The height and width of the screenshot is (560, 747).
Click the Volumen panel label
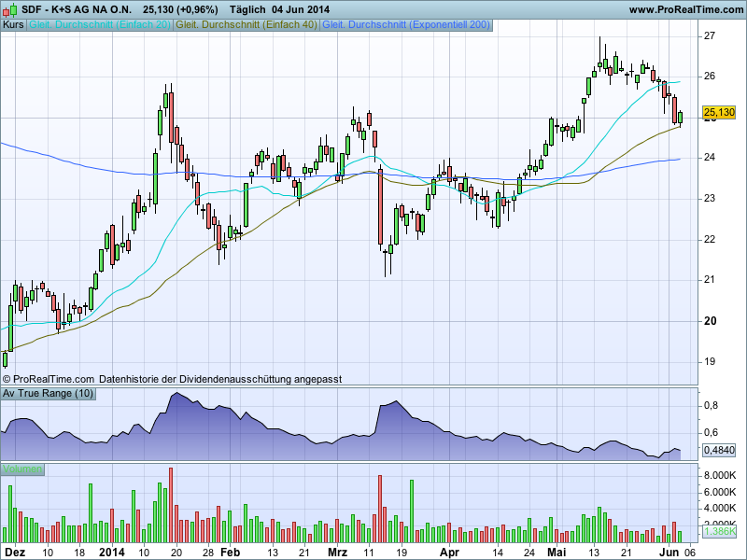coord(21,469)
